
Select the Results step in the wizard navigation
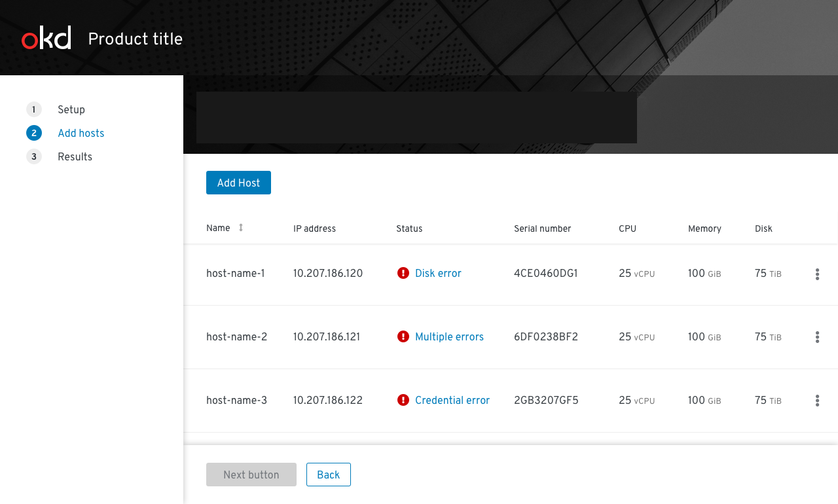point(75,156)
